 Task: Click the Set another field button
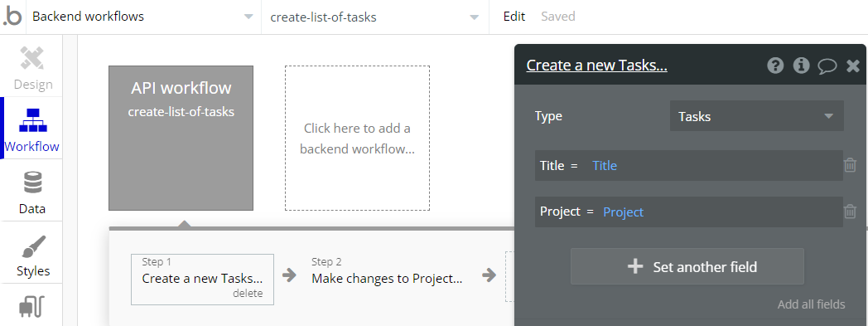click(687, 266)
